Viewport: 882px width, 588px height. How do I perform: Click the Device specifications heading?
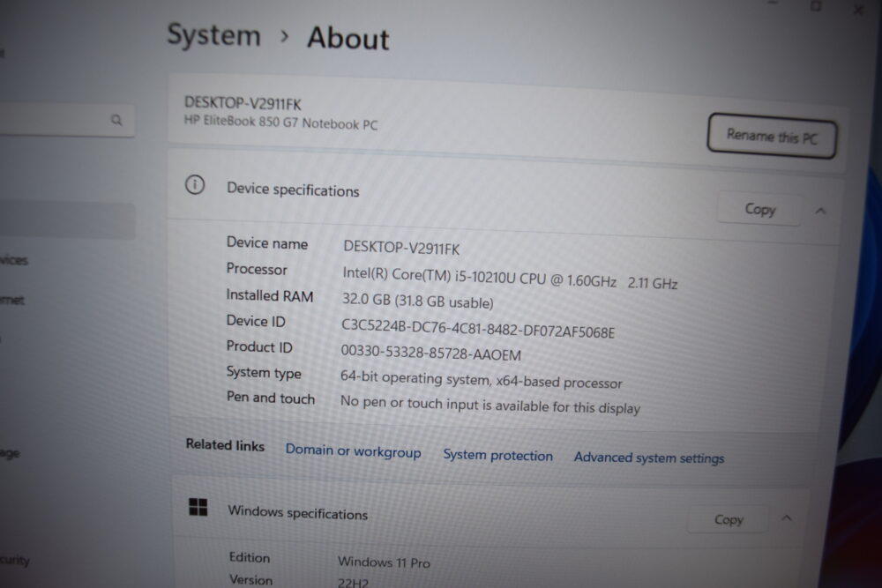coord(293,190)
